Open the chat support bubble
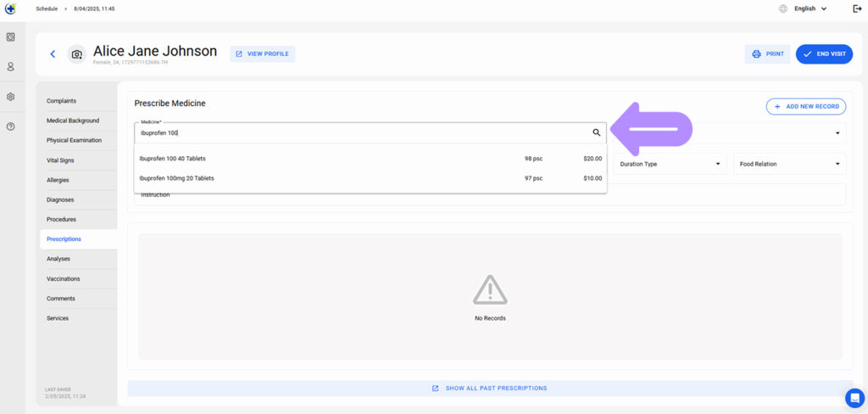The image size is (868, 414). tap(854, 397)
